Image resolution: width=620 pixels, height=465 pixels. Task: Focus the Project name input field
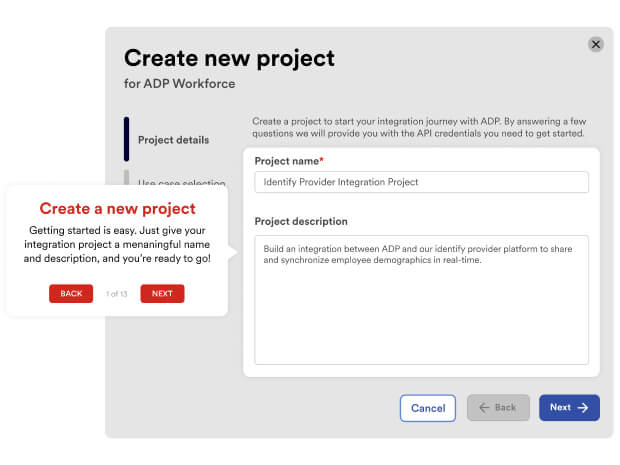[x=421, y=182]
